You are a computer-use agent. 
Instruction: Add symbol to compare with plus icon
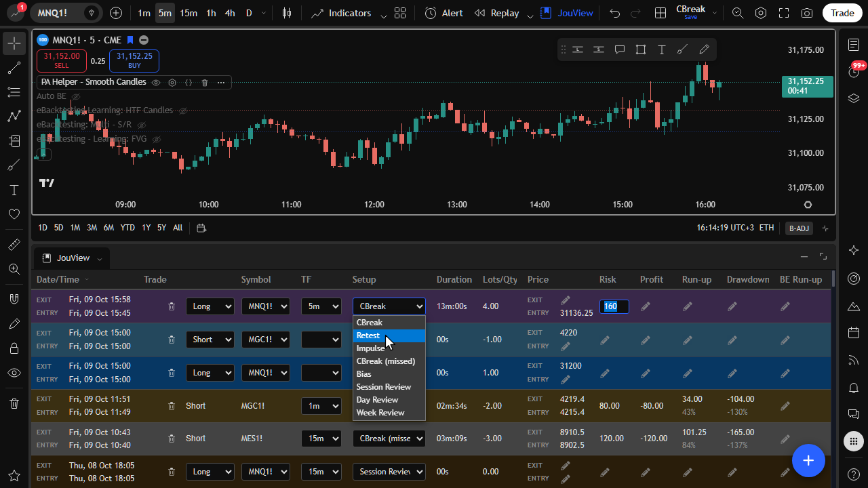coord(116,13)
